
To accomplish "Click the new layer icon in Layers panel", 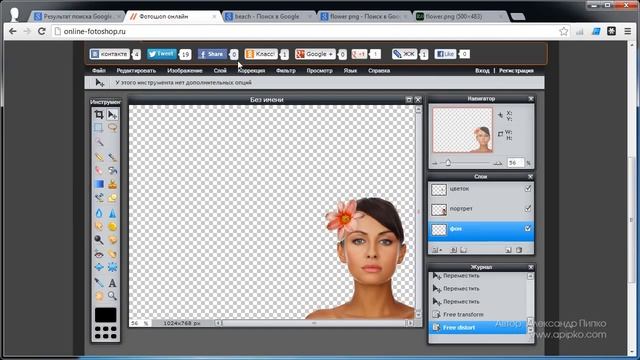I will point(508,250).
